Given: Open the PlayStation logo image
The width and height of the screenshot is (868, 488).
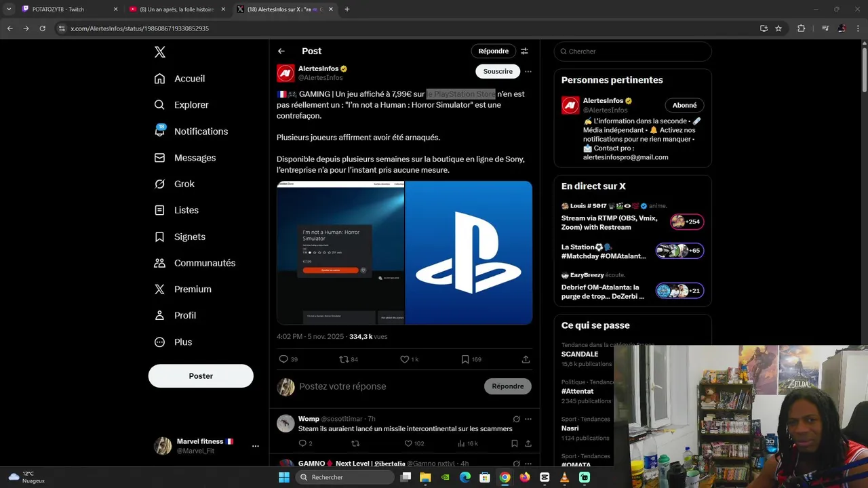Looking at the screenshot, I should click(x=469, y=253).
